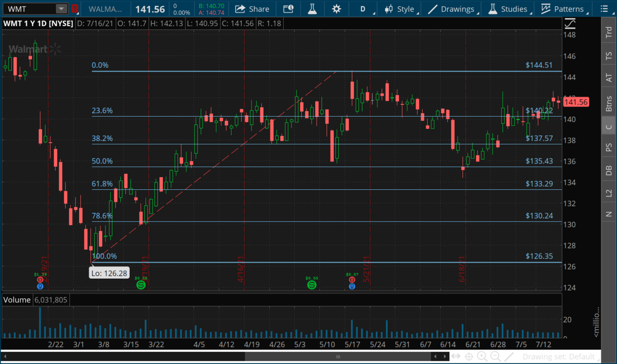
Task: Click the flask quick-study icon
Action: coord(312,9)
